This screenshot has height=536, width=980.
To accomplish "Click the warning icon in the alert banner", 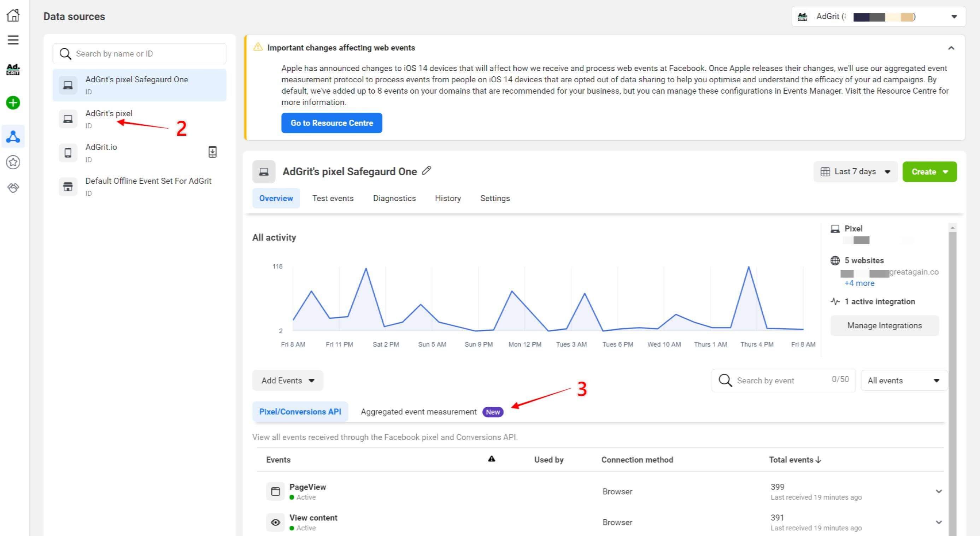I will pos(258,47).
